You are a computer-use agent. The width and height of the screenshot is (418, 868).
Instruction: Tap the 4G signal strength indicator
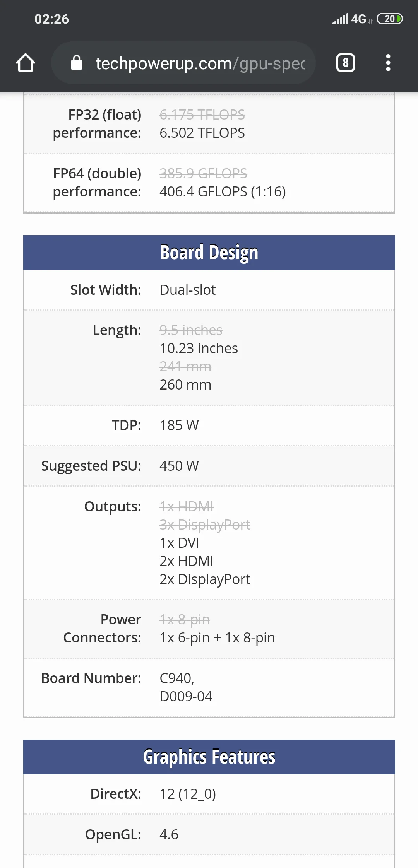click(x=349, y=19)
